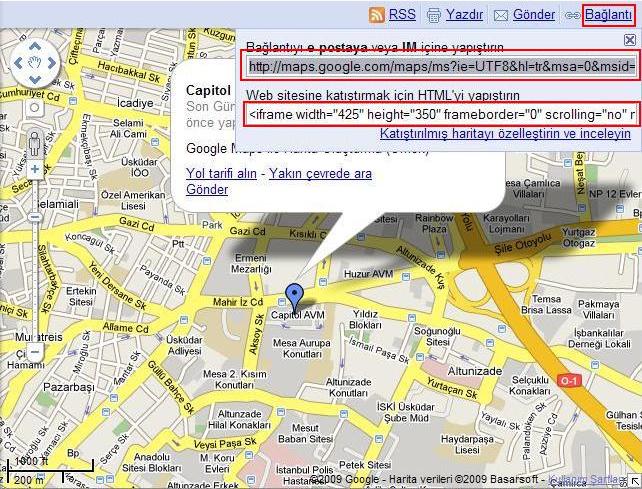Click the Üsküdar Adliyesi label
Screen dimensions: 642x489
coord(185,345)
